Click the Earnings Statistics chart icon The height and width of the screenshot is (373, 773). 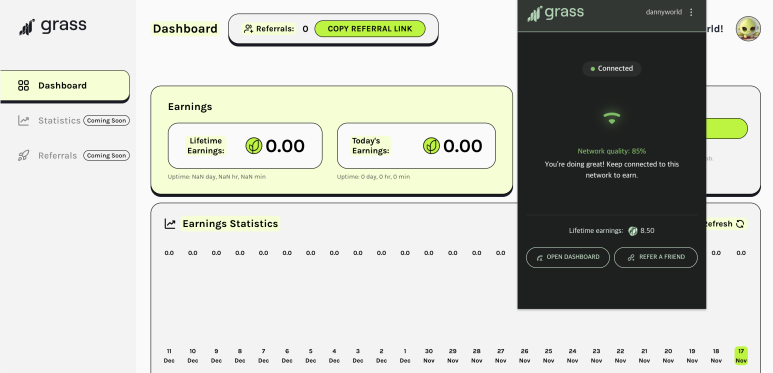click(x=170, y=224)
